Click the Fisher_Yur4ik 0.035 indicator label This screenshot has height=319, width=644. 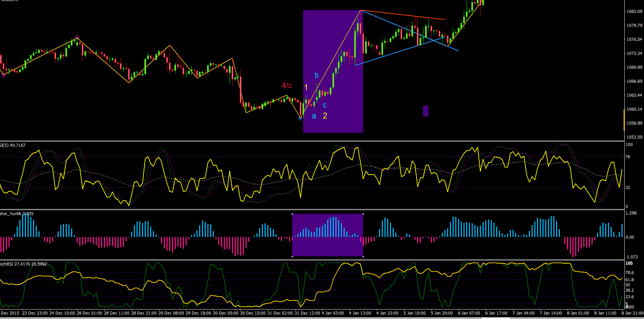coord(17,214)
